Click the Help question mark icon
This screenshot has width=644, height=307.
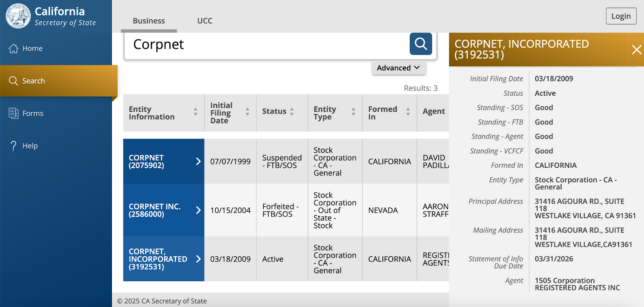click(14, 146)
